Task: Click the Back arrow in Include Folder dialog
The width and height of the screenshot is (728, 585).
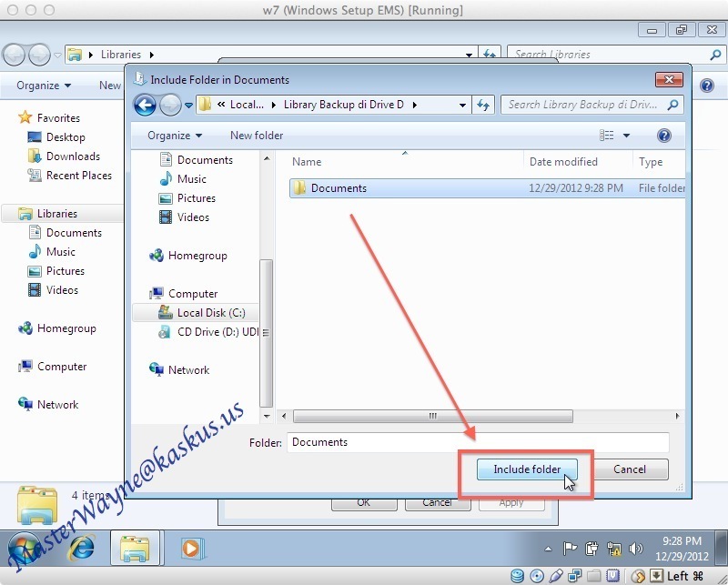Action: [x=145, y=105]
